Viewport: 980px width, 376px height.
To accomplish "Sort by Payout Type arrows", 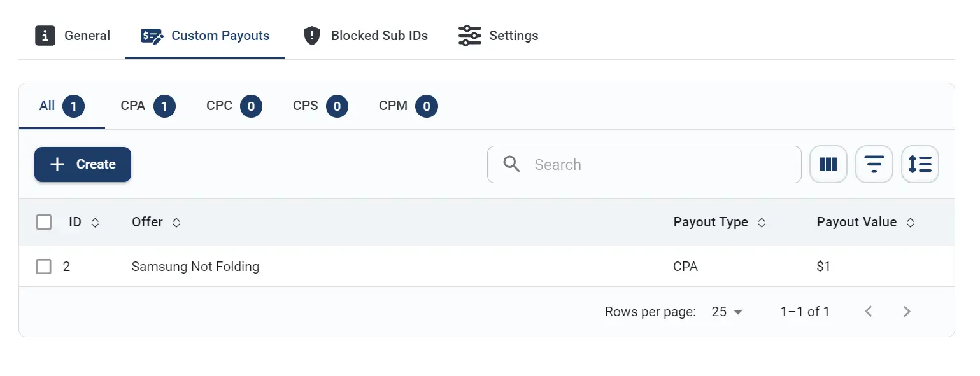I will [x=761, y=223].
